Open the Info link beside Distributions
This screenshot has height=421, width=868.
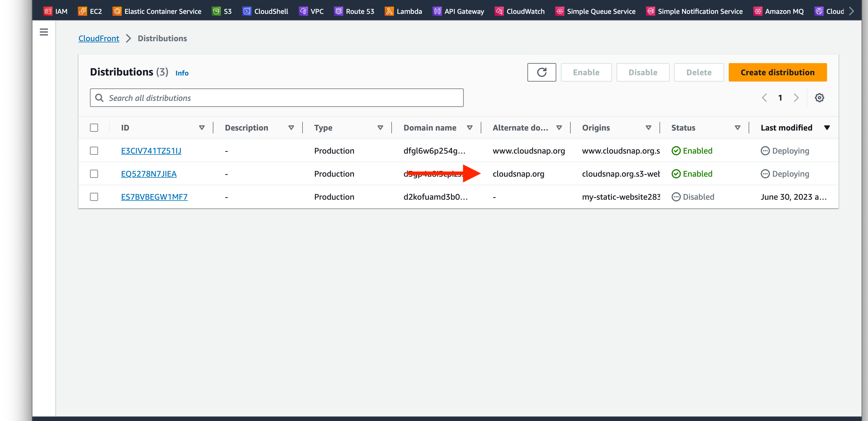tap(182, 73)
